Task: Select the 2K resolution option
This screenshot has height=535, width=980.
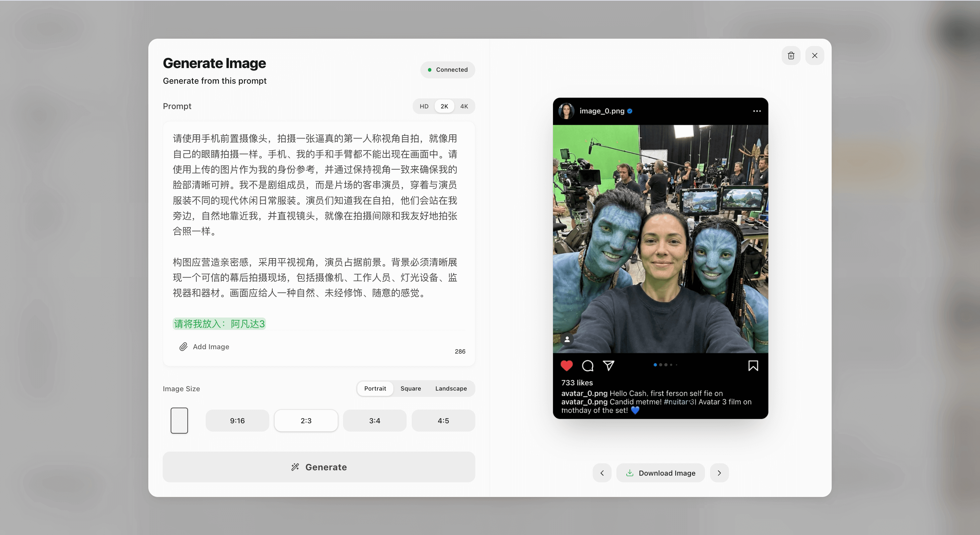Action: [x=444, y=106]
